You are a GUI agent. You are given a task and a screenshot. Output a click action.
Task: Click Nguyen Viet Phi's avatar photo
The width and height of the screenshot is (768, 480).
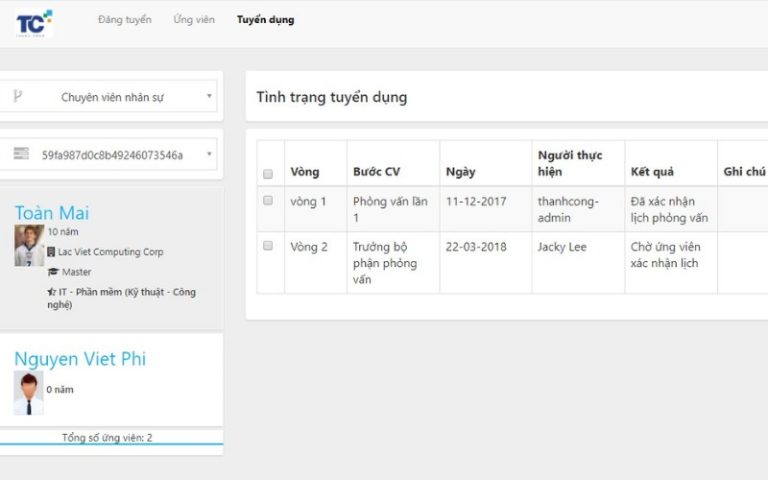[x=28, y=392]
